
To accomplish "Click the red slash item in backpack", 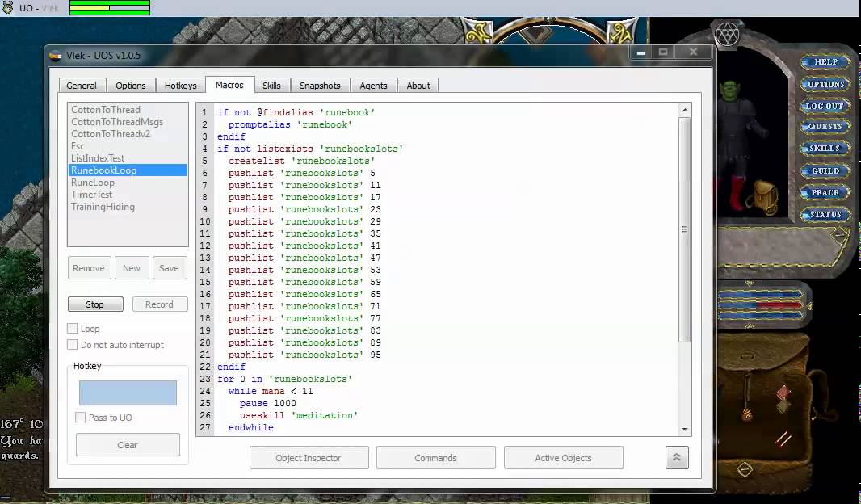I will 783,438.
